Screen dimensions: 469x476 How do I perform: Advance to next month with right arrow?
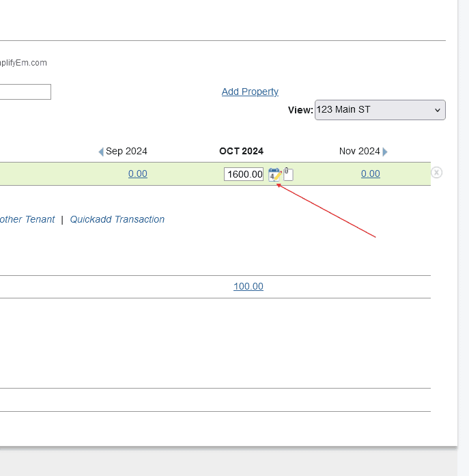385,152
